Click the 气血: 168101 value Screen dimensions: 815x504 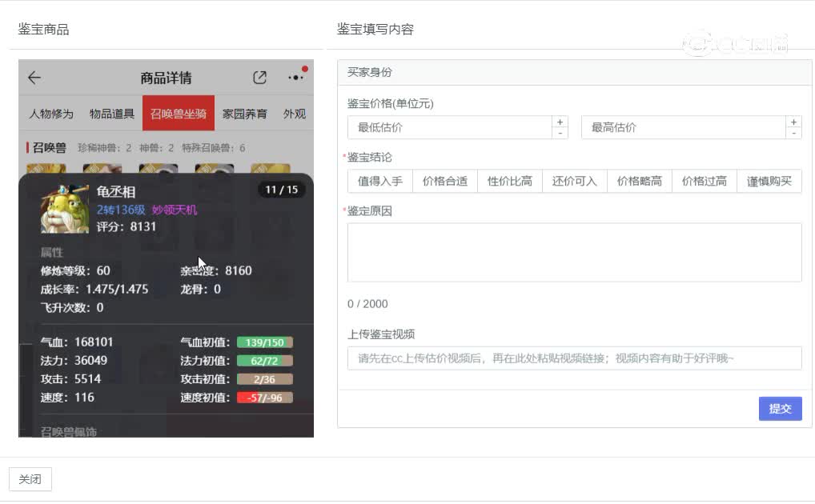tap(77, 342)
